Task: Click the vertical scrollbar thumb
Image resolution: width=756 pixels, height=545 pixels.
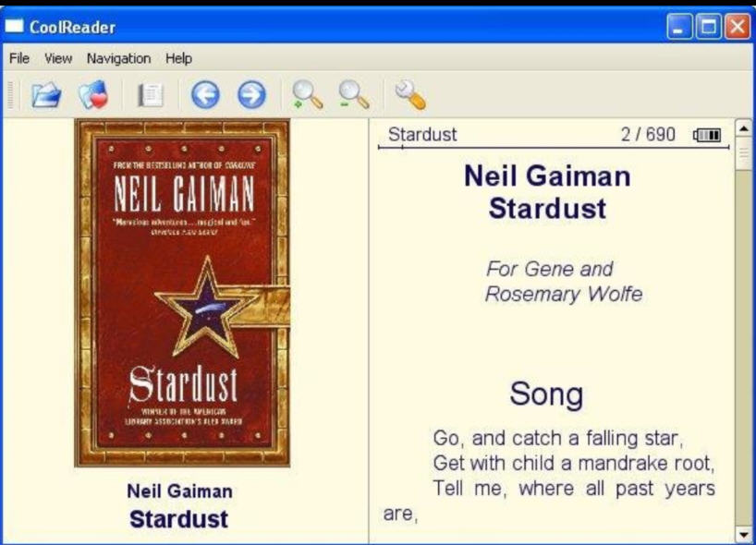Action: (x=743, y=153)
